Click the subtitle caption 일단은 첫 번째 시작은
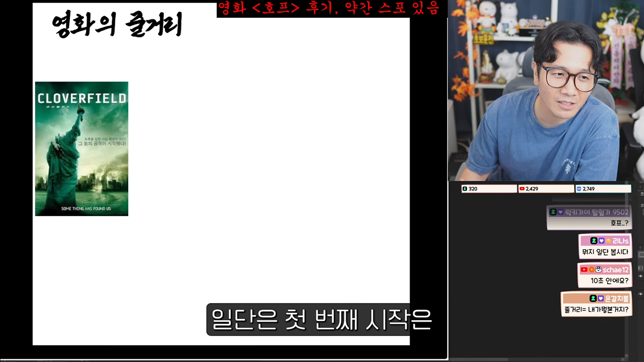644x362 pixels. coord(321,320)
